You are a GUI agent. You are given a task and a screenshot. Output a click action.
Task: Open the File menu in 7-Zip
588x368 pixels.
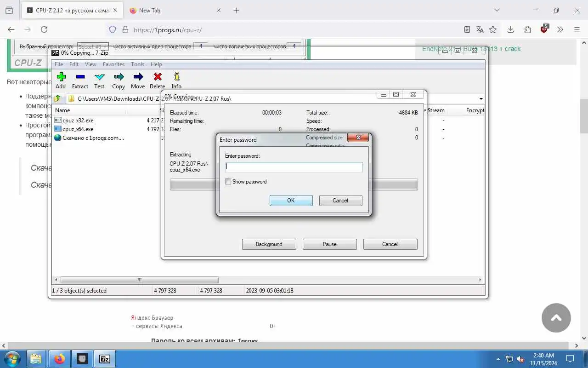[59, 64]
